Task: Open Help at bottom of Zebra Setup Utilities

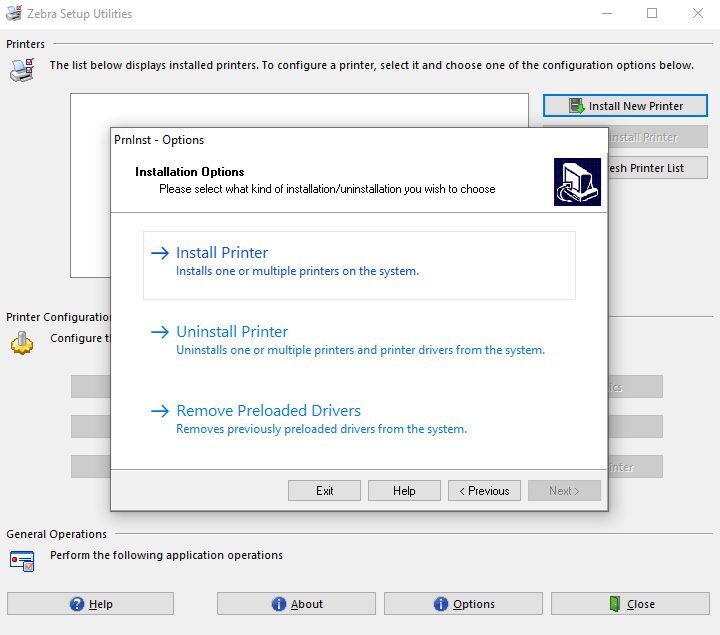Action: tap(90, 603)
